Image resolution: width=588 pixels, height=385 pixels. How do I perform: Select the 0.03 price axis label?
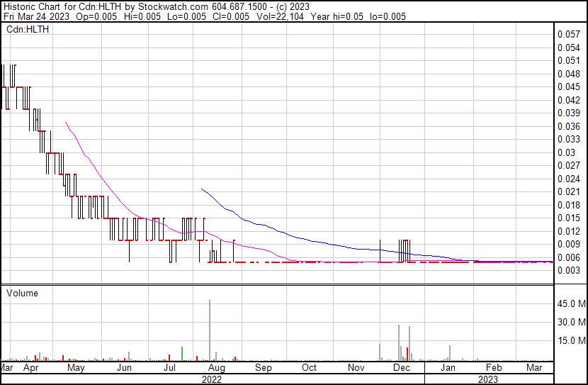565,152
